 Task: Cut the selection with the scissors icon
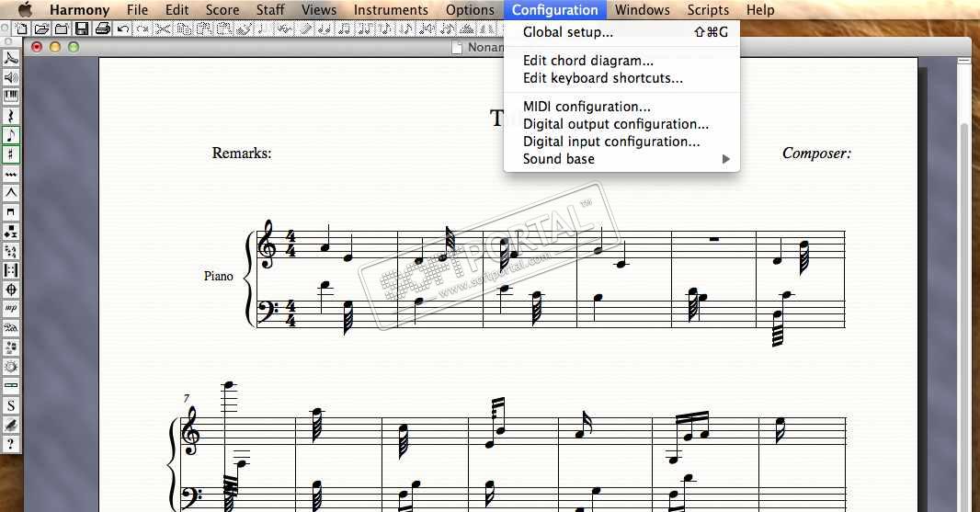tap(163, 28)
